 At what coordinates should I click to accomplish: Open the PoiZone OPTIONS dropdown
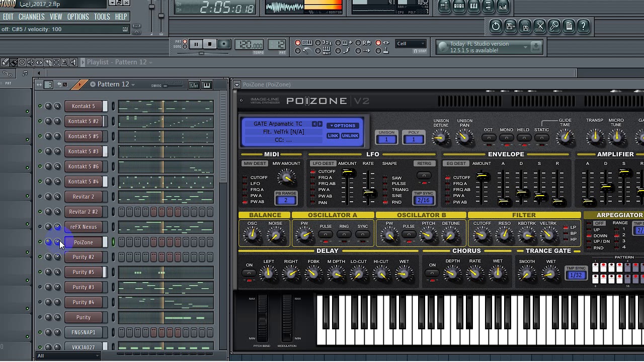point(343,126)
